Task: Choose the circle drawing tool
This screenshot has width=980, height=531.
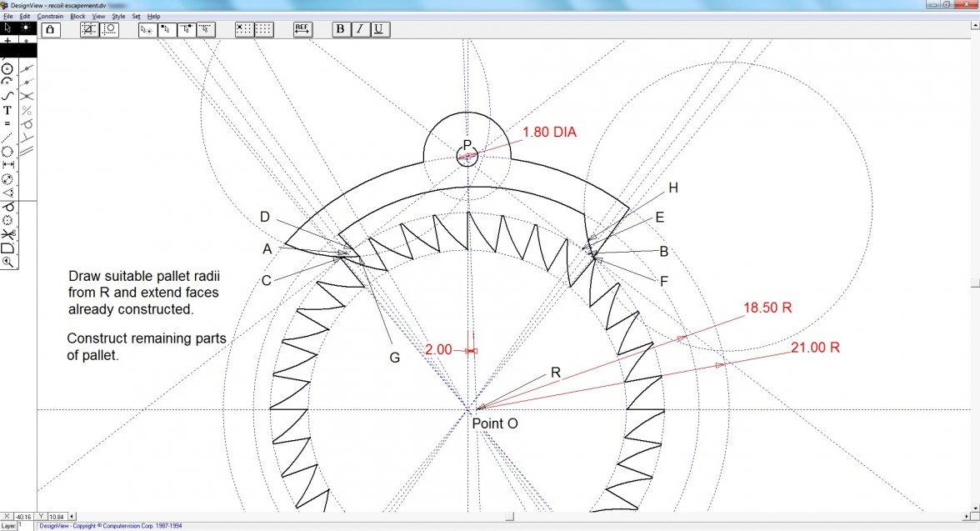Action: point(7,68)
